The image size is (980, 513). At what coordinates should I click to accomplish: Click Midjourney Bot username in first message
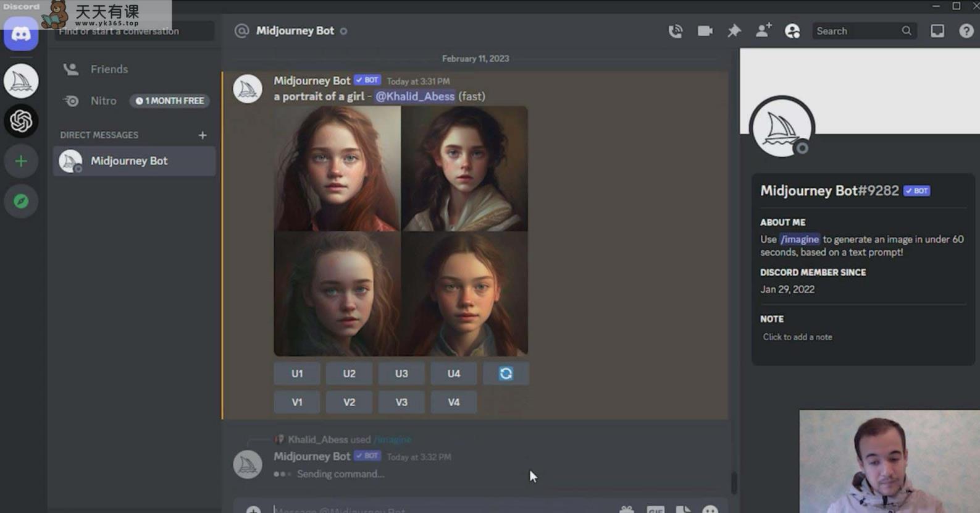point(312,80)
